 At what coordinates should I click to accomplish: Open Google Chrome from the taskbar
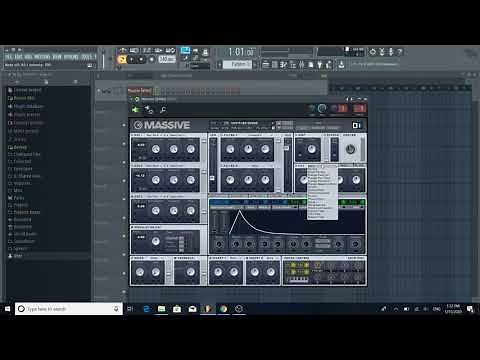223,309
